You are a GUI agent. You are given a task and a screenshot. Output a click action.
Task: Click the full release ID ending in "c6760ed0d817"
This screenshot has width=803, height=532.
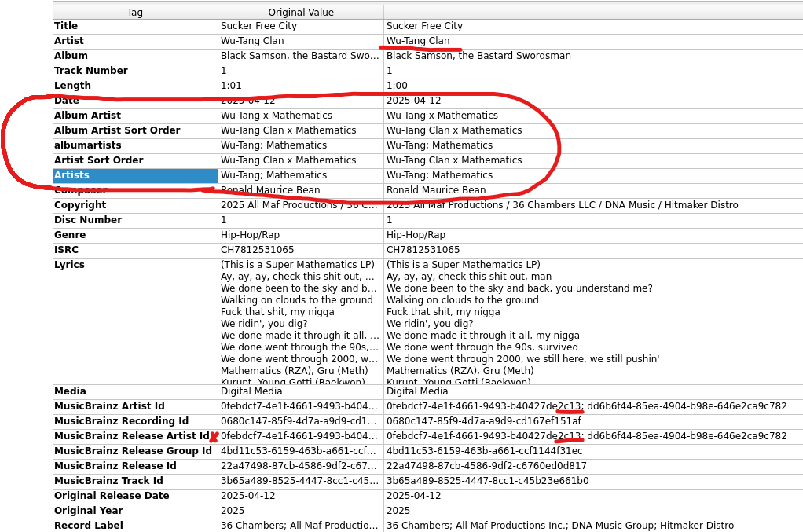tap(486, 465)
